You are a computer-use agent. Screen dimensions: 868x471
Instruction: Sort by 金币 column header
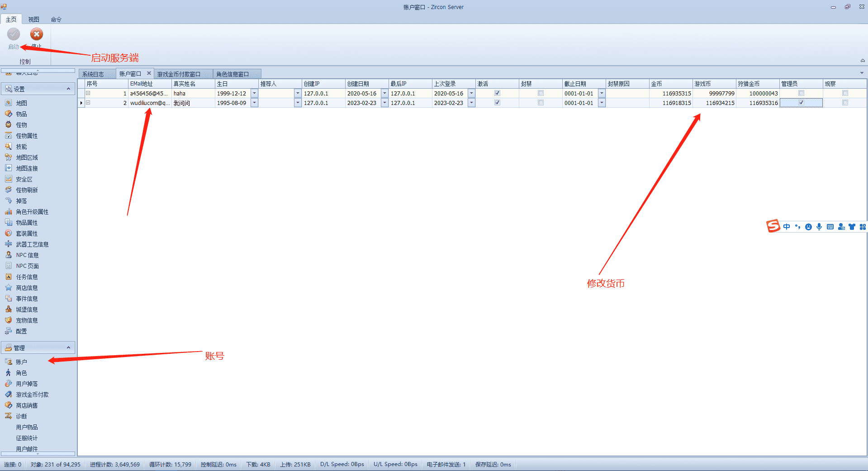pos(671,84)
